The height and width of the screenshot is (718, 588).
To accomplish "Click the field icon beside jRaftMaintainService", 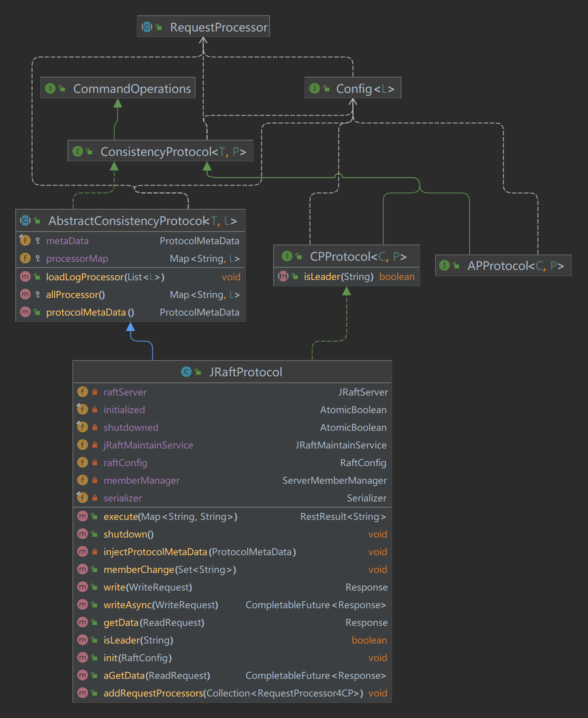I will coord(83,445).
